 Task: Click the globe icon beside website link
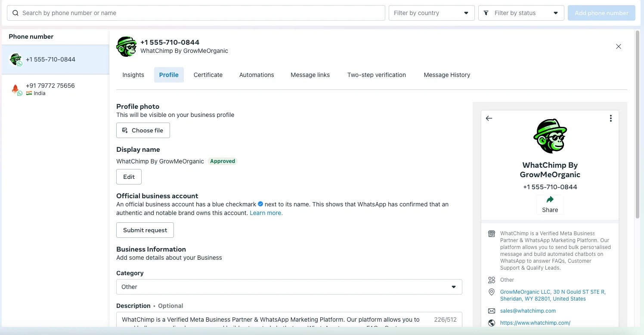(492, 323)
